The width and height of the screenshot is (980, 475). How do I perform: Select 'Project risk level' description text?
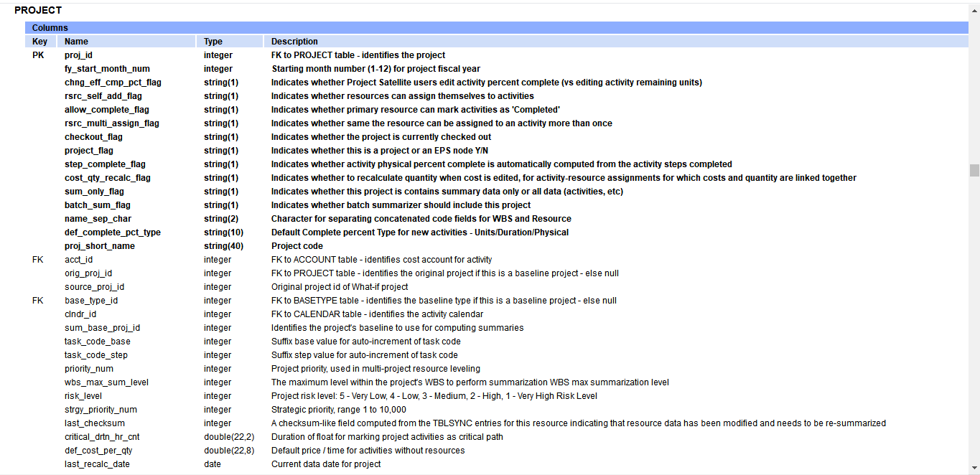[x=434, y=396]
